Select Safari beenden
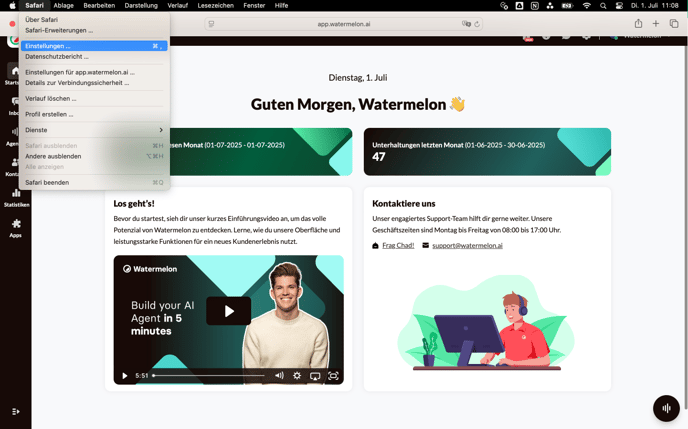The image size is (688, 429). pyautogui.click(x=94, y=182)
